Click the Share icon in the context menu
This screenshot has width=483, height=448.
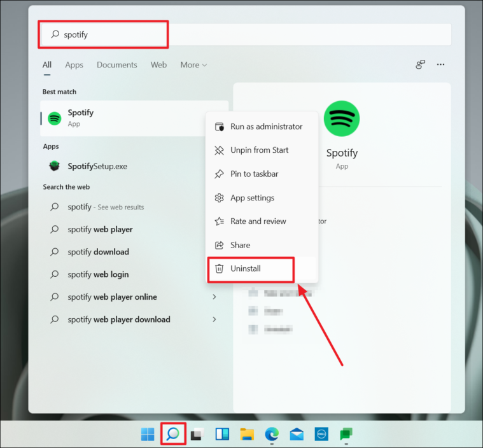point(220,245)
